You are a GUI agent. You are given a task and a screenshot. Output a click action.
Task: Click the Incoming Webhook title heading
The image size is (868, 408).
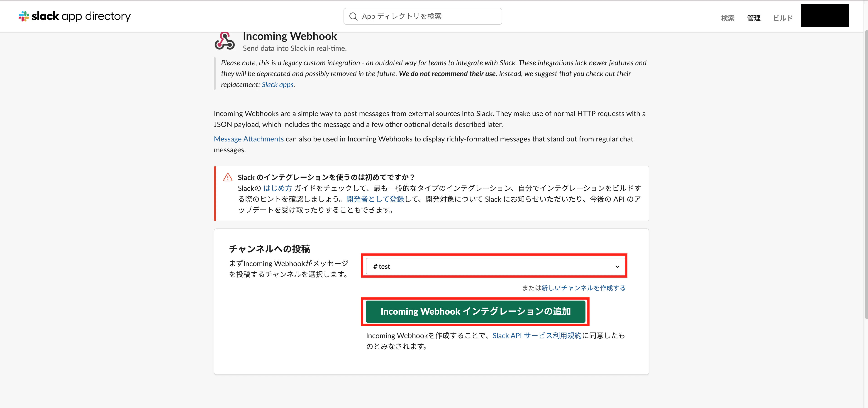coord(290,36)
